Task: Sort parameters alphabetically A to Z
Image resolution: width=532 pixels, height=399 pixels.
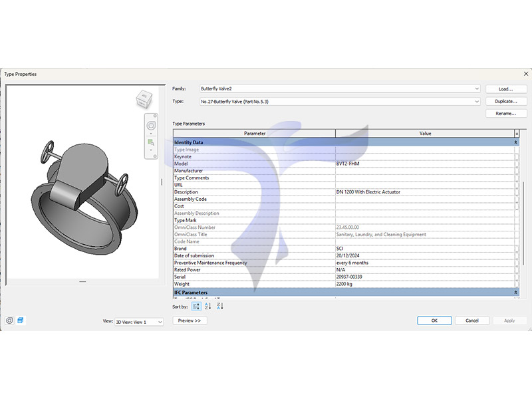Action: 208,306
